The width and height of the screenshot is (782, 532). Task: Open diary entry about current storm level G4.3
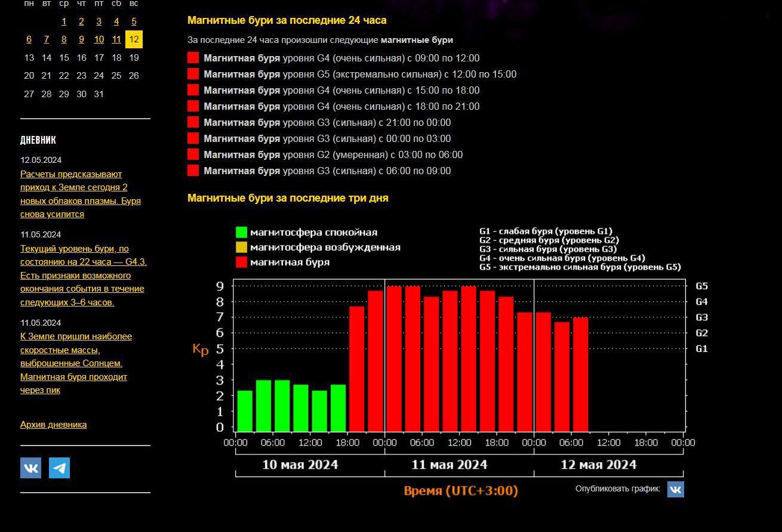tap(83, 275)
